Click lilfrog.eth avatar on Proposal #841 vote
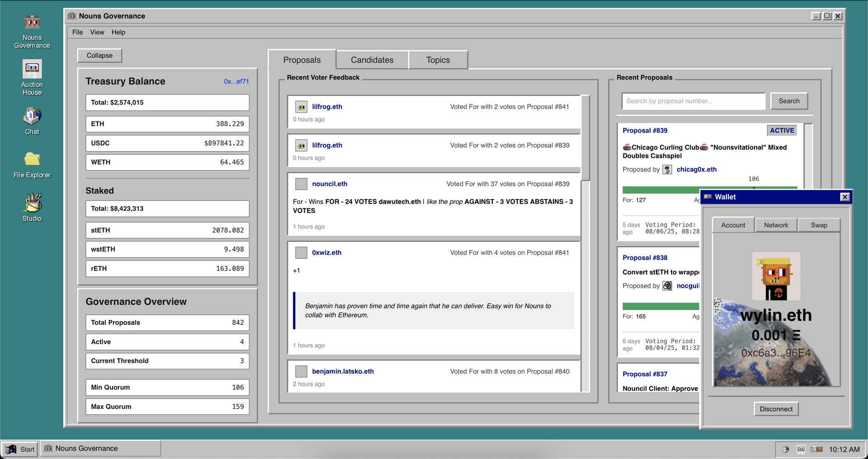This screenshot has height=459, width=868. coord(301,107)
